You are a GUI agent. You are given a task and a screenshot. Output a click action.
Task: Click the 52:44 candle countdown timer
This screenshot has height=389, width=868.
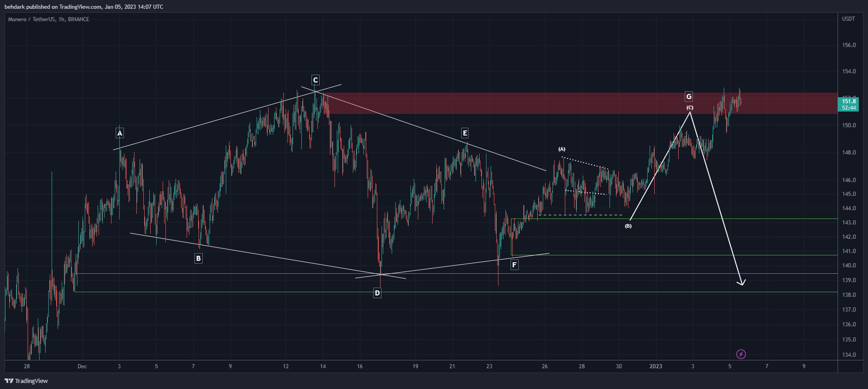pyautogui.click(x=849, y=108)
